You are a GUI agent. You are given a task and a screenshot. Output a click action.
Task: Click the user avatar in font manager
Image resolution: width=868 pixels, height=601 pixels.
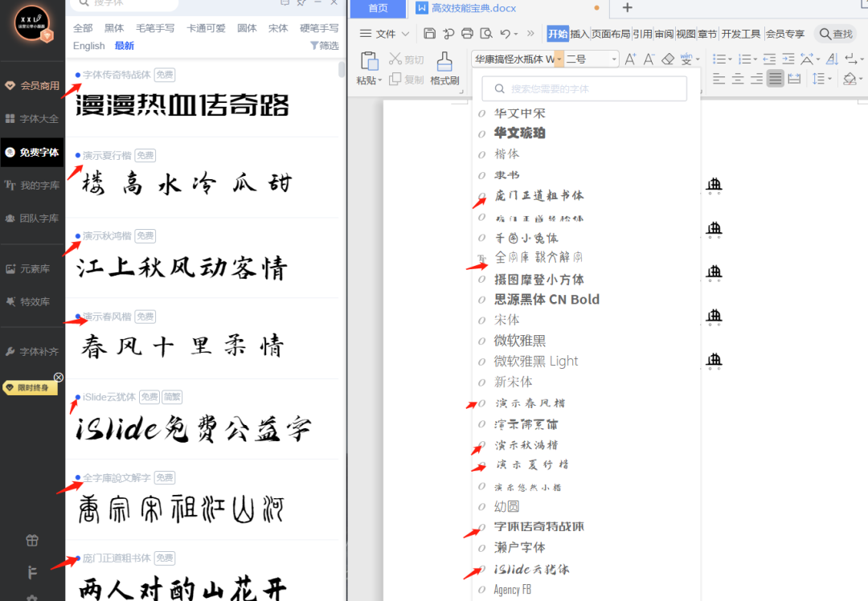32,23
